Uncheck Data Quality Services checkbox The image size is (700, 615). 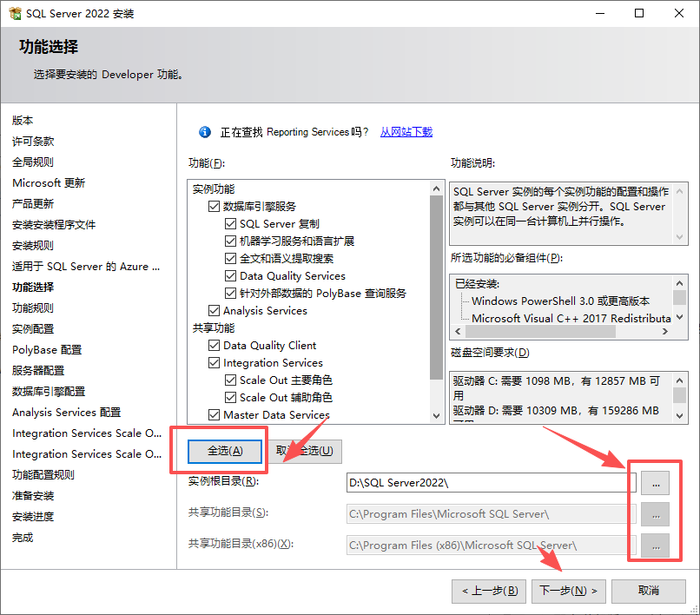point(230,276)
